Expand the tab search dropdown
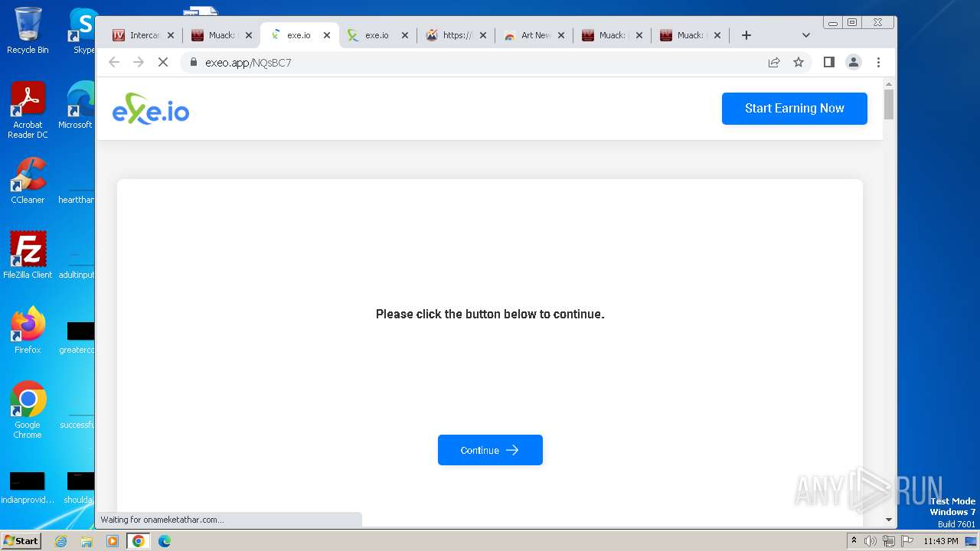Image resolution: width=980 pixels, height=551 pixels. pyautogui.click(x=805, y=35)
